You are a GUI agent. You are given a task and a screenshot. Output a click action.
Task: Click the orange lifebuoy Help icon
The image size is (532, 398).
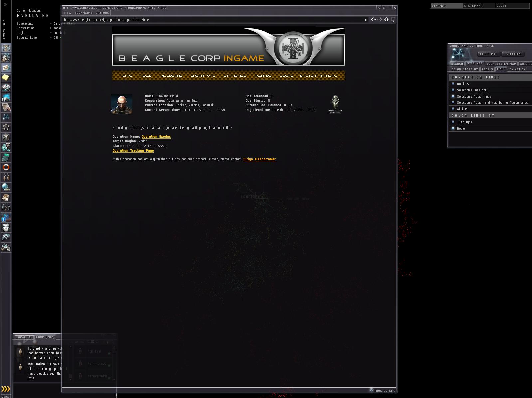[x=6, y=167]
